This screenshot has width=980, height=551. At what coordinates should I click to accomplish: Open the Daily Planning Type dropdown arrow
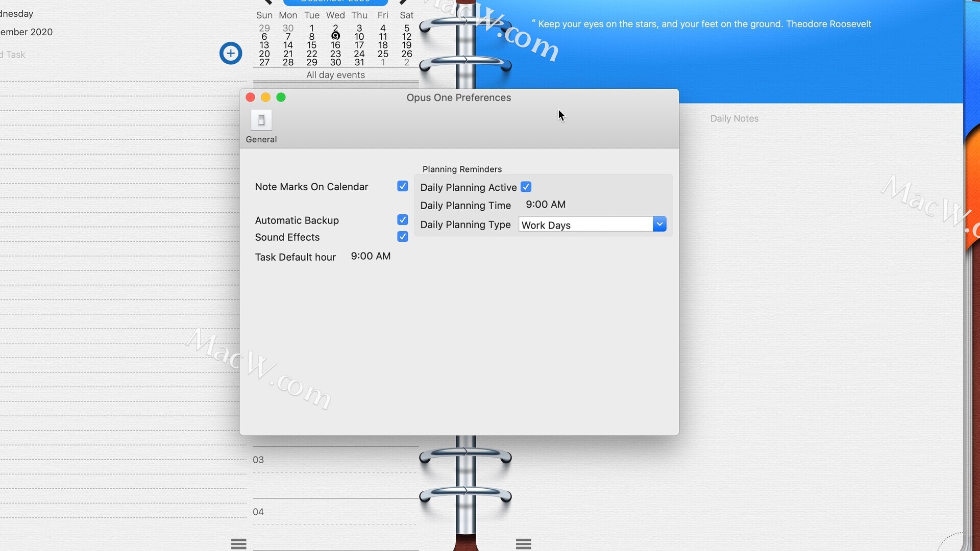659,224
